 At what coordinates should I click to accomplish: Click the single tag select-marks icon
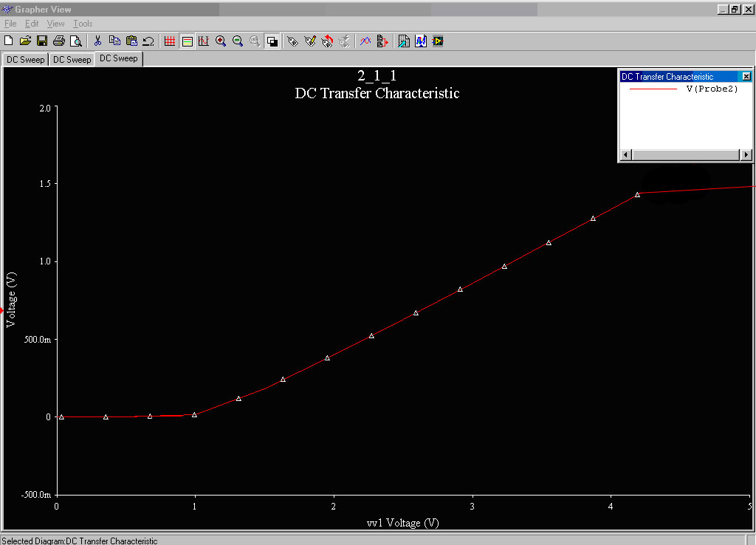click(292, 41)
